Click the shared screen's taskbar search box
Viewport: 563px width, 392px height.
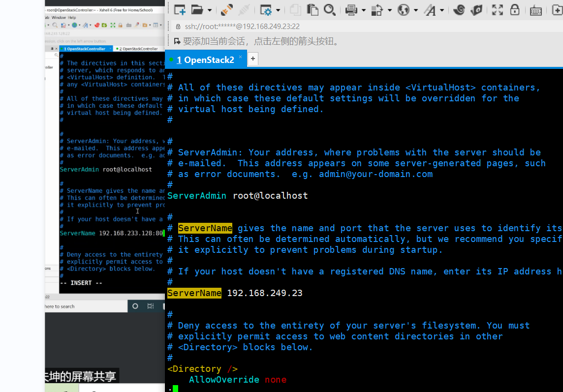coord(86,306)
